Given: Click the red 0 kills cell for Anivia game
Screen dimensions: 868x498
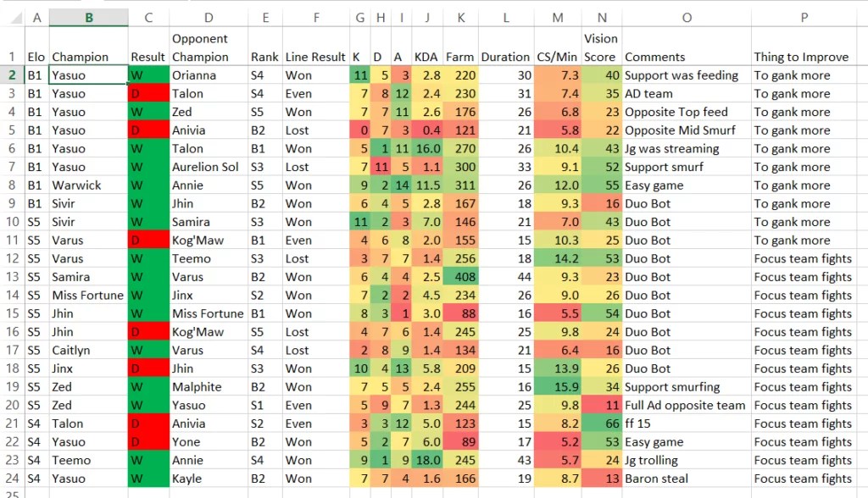Looking at the screenshot, I should tap(359, 130).
